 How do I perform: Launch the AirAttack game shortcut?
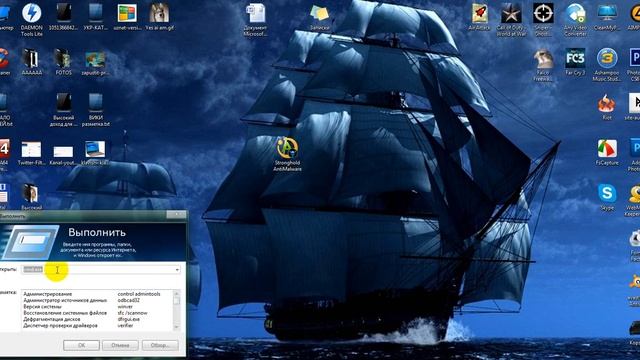pos(480,17)
